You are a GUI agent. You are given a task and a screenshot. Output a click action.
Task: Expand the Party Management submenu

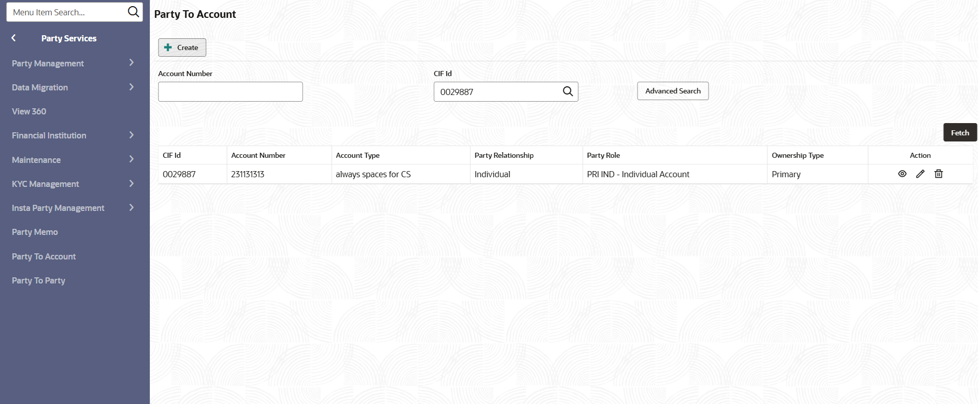pos(131,63)
